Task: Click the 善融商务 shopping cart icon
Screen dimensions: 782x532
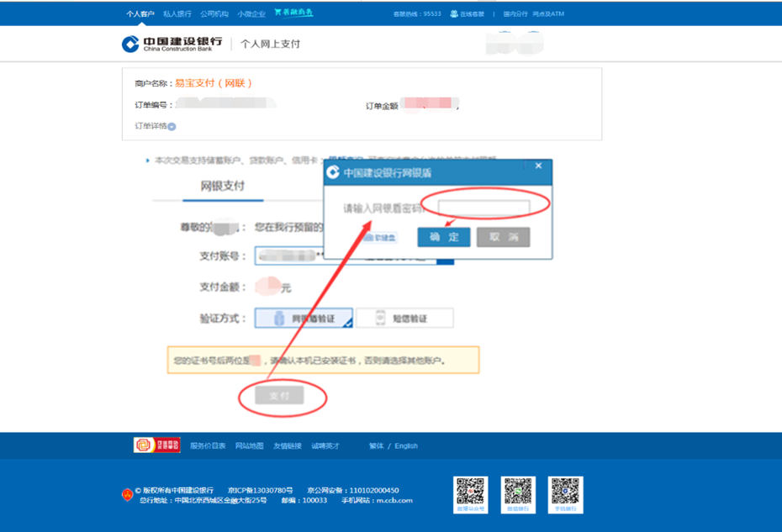Action: pos(277,11)
